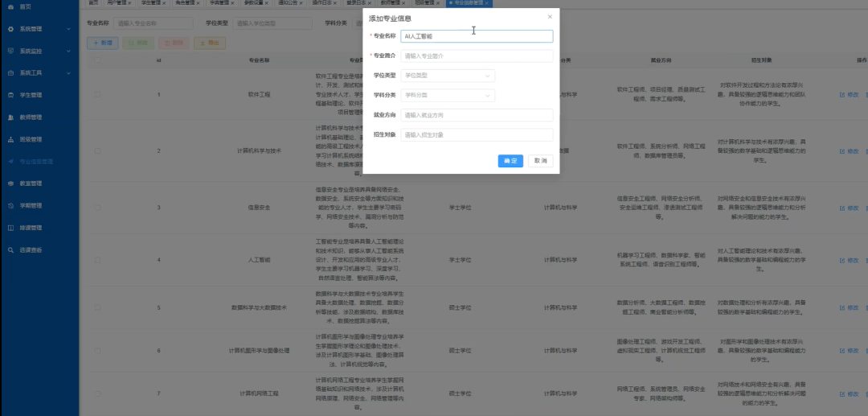Click the 删除 toolbar button
This screenshot has height=416, width=868.
[174, 43]
